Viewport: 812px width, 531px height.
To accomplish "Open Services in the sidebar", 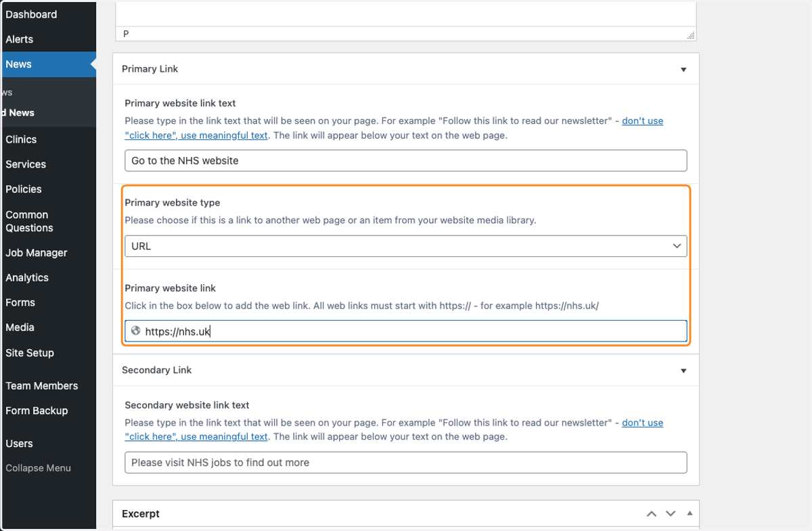I will [26, 164].
